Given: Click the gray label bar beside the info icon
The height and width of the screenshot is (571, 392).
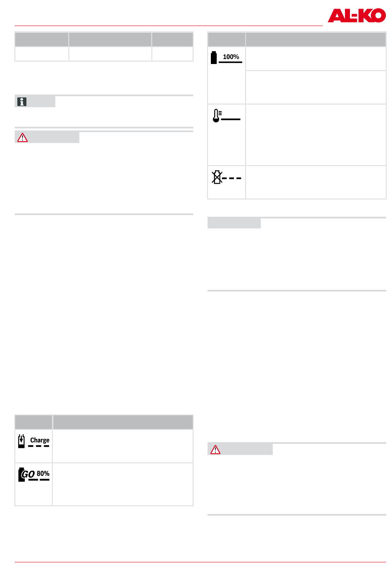Looking at the screenshot, I should (41, 102).
